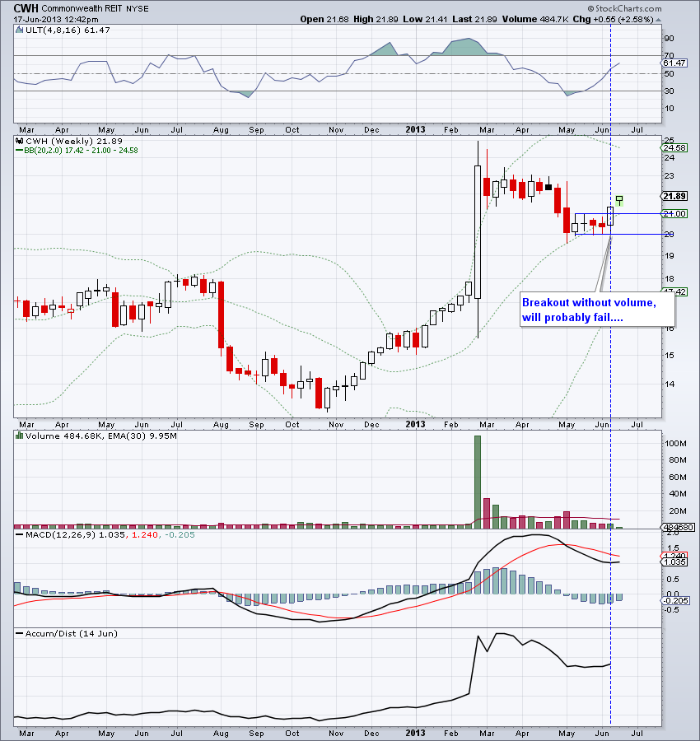Screen dimensions: 700x741
Task: Click the Volume 484.7K value in the header
Action: pyautogui.click(x=535, y=20)
